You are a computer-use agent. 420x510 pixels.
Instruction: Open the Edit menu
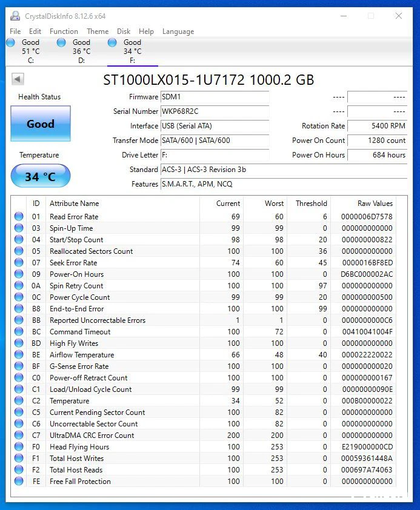click(x=35, y=31)
